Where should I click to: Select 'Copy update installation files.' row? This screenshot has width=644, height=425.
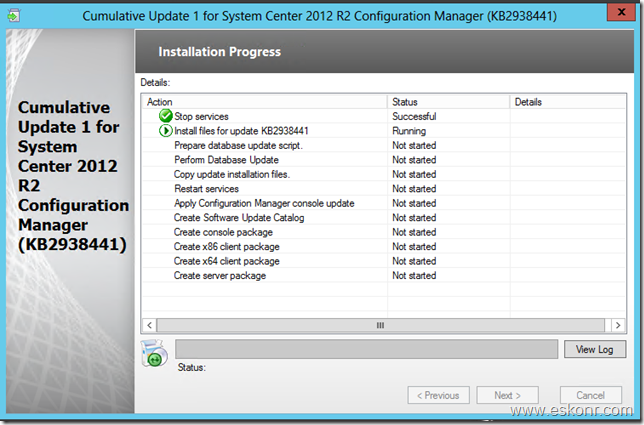pos(384,174)
